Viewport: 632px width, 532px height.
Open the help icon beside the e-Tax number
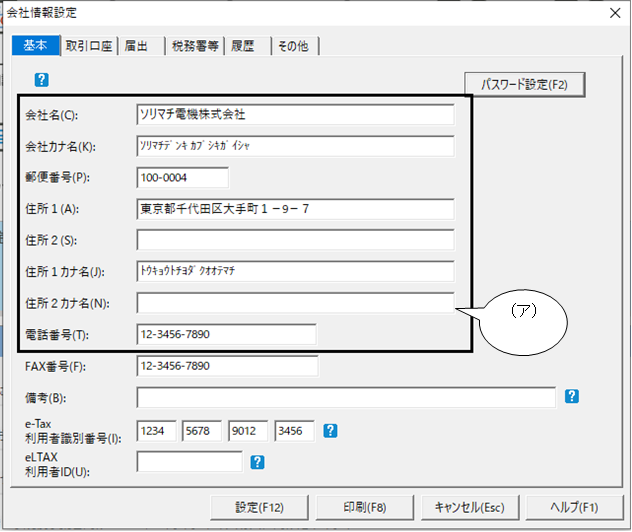[330, 431]
